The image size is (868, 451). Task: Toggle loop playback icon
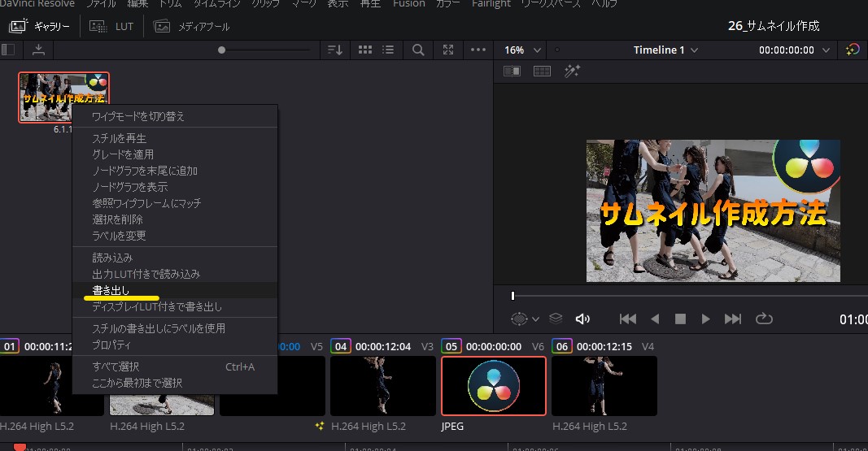pos(764,319)
